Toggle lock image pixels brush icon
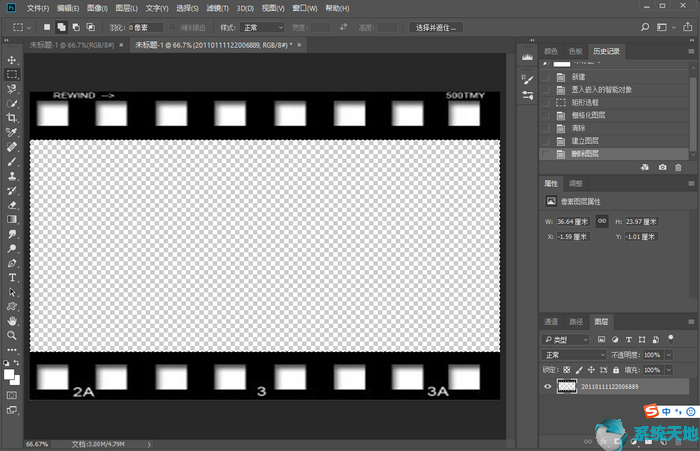 (x=579, y=370)
